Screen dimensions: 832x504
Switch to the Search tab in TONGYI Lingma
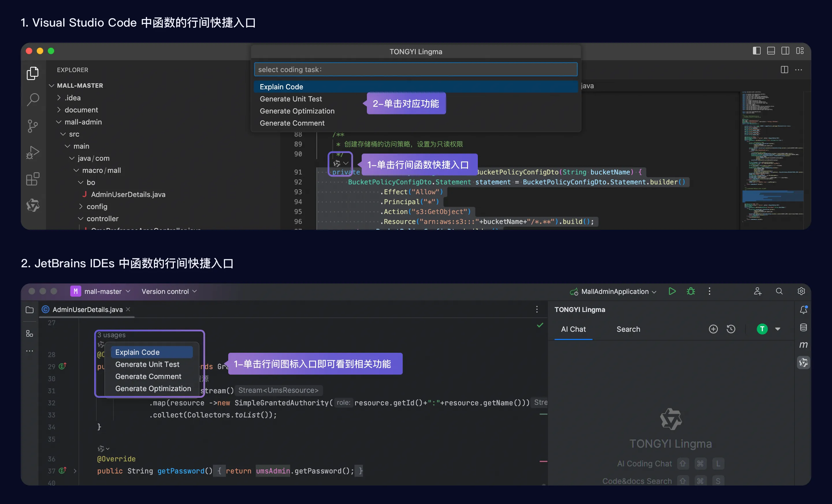click(x=628, y=329)
